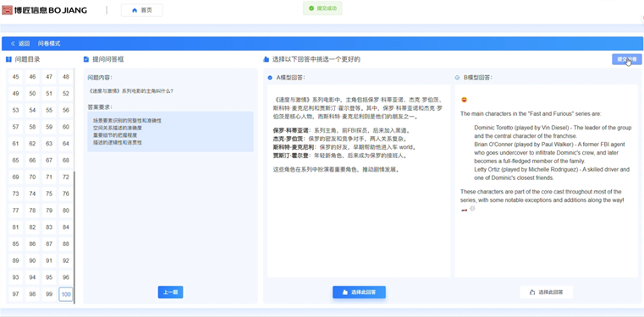Click the emoji icon atop B model answer
The image size is (644, 317).
464,100
